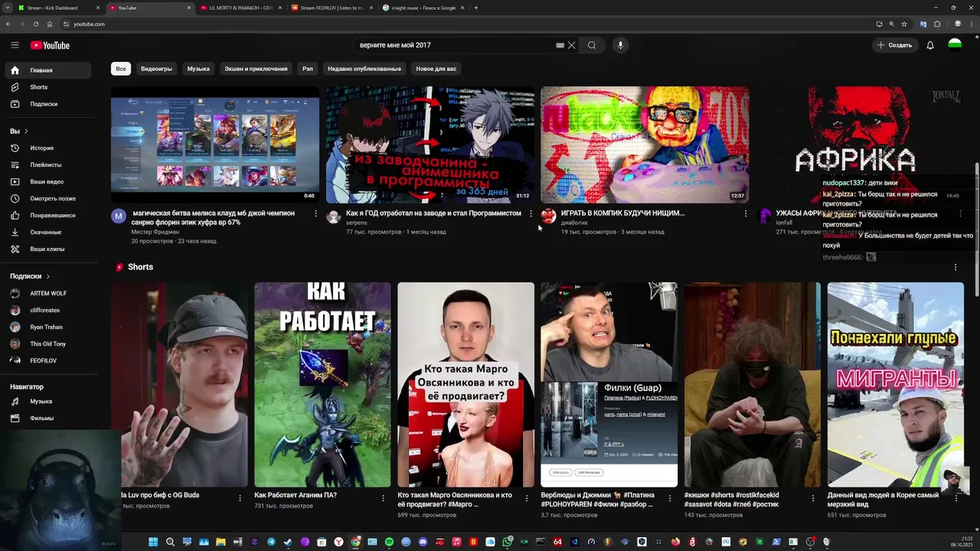This screenshot has height=551, width=980.
Task: Open ARTEM WOLF subscription channel
Action: (47, 293)
